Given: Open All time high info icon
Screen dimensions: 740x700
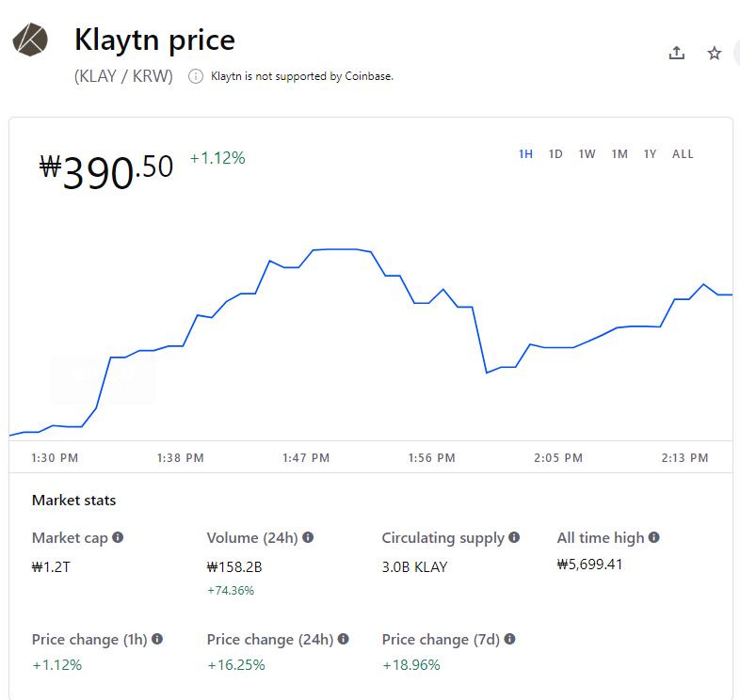Looking at the screenshot, I should coord(653,537).
